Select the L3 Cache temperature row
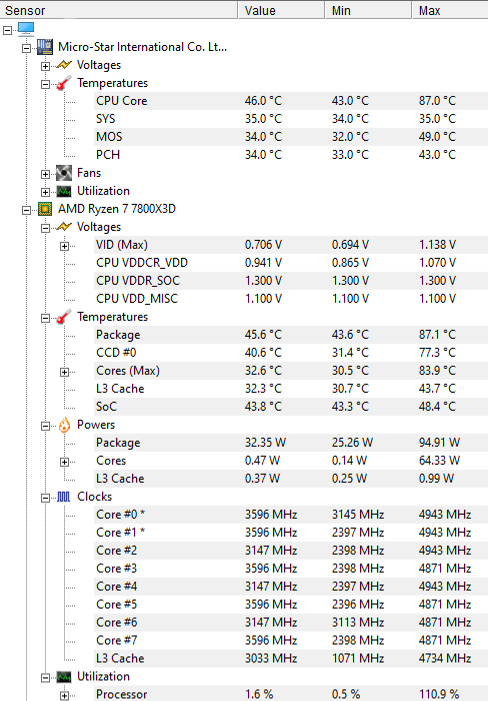The image size is (488, 701). [x=291, y=389]
